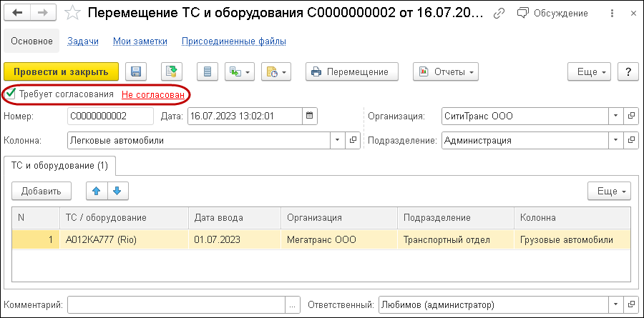This screenshot has height=318, width=644.
Task: Go back with the left arrow button
Action: pos(17,13)
